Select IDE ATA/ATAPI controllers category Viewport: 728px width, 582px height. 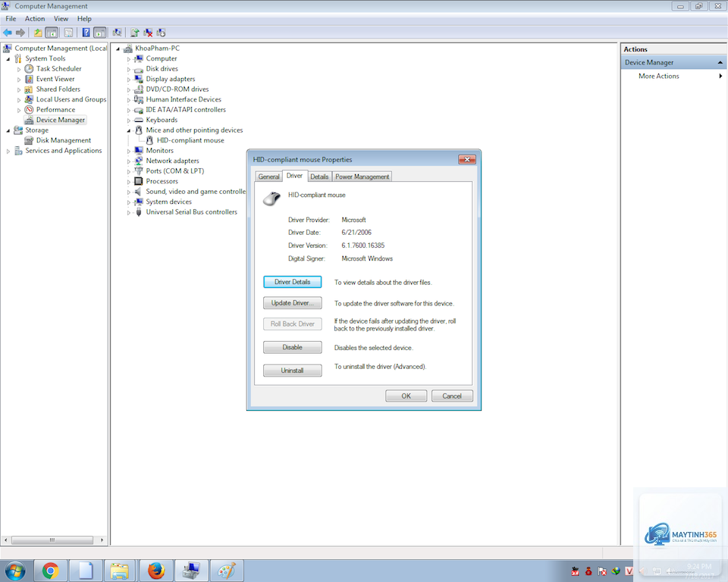186,110
